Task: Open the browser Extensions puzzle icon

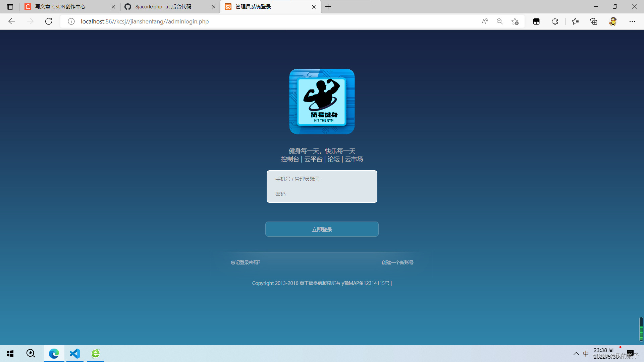Action: pos(555,21)
